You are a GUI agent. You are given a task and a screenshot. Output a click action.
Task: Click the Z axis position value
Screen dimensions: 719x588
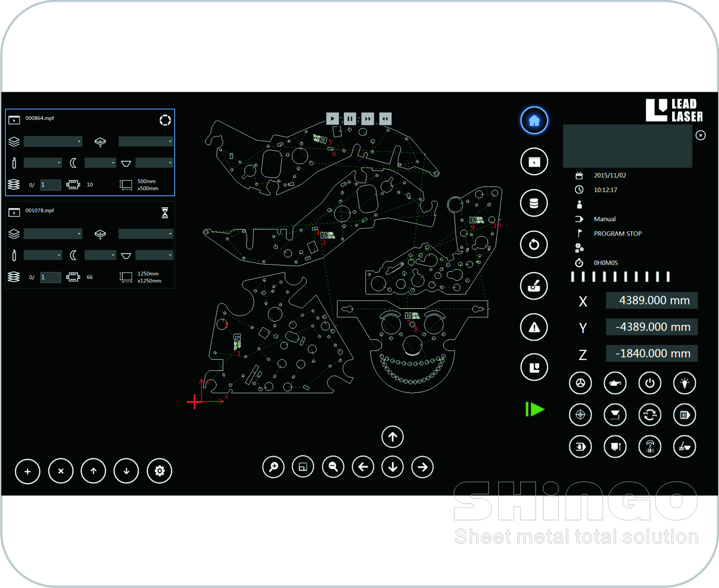[x=651, y=353]
